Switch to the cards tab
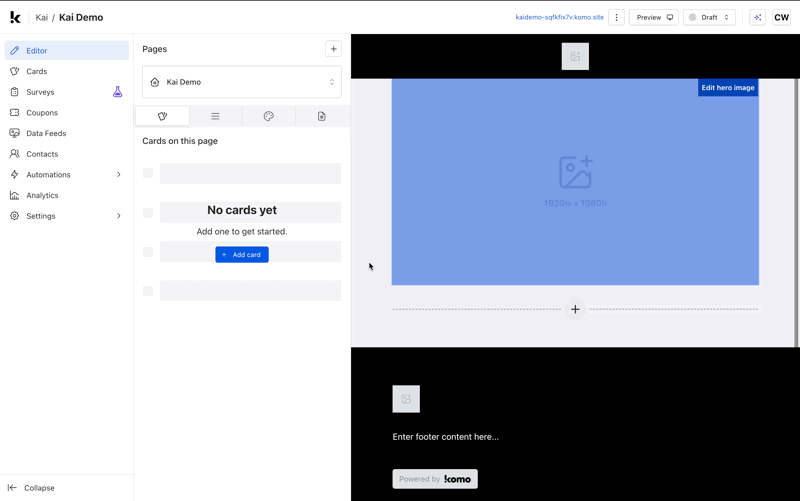 click(162, 116)
